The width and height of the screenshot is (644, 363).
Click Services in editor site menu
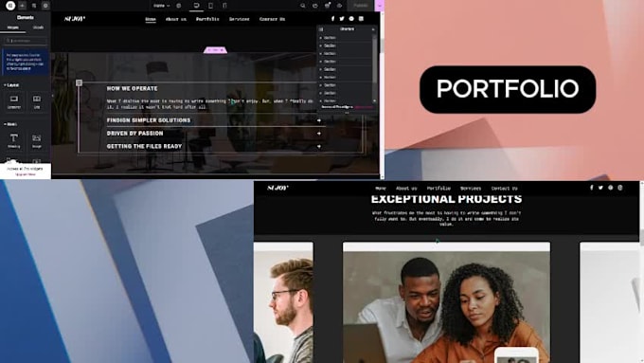tap(239, 19)
